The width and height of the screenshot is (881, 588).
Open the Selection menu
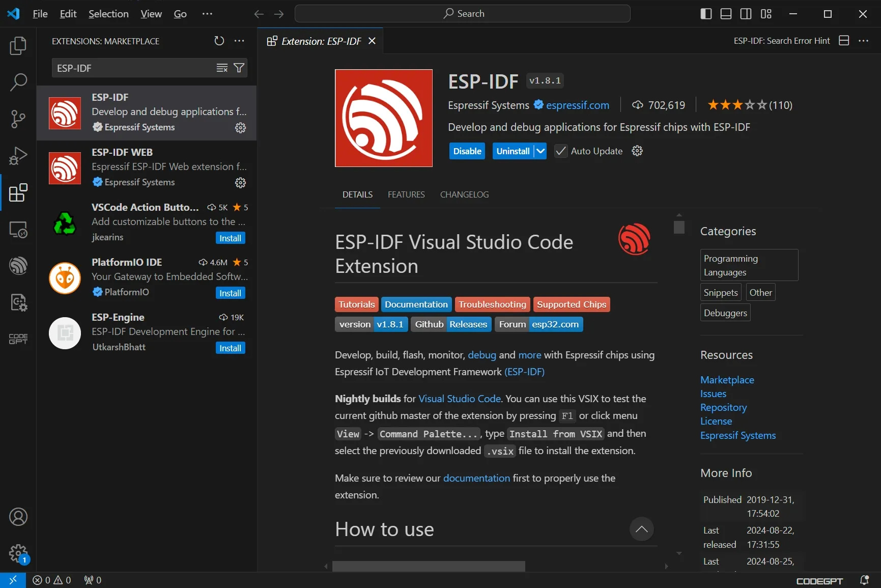108,14
